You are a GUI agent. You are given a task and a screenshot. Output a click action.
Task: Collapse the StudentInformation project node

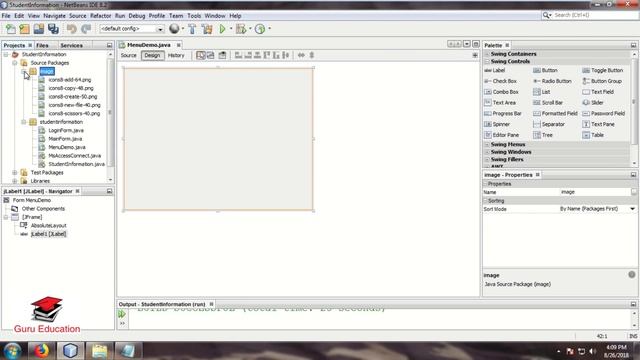pos(6,54)
